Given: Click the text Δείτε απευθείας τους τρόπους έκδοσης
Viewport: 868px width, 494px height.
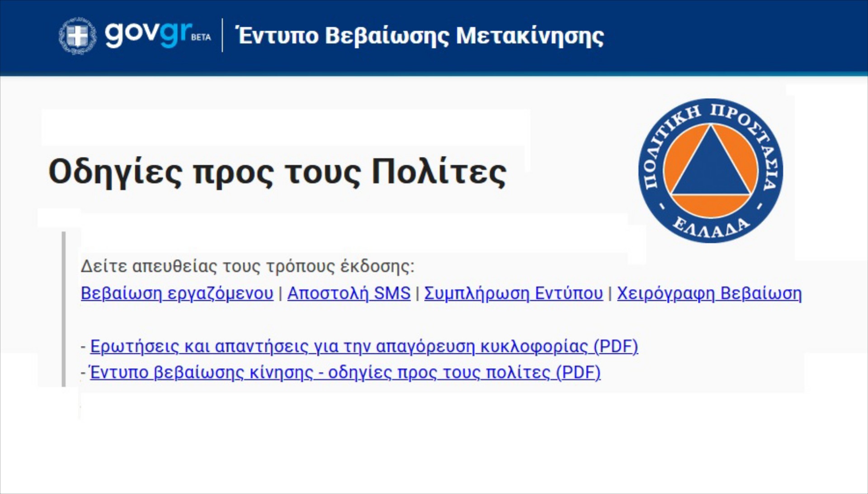Looking at the screenshot, I should click(247, 266).
